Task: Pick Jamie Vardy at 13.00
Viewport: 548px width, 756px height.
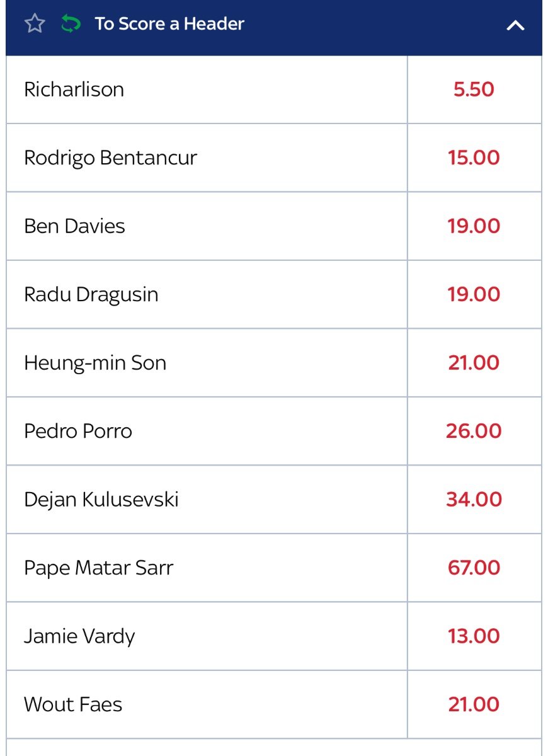Action: pos(474,636)
